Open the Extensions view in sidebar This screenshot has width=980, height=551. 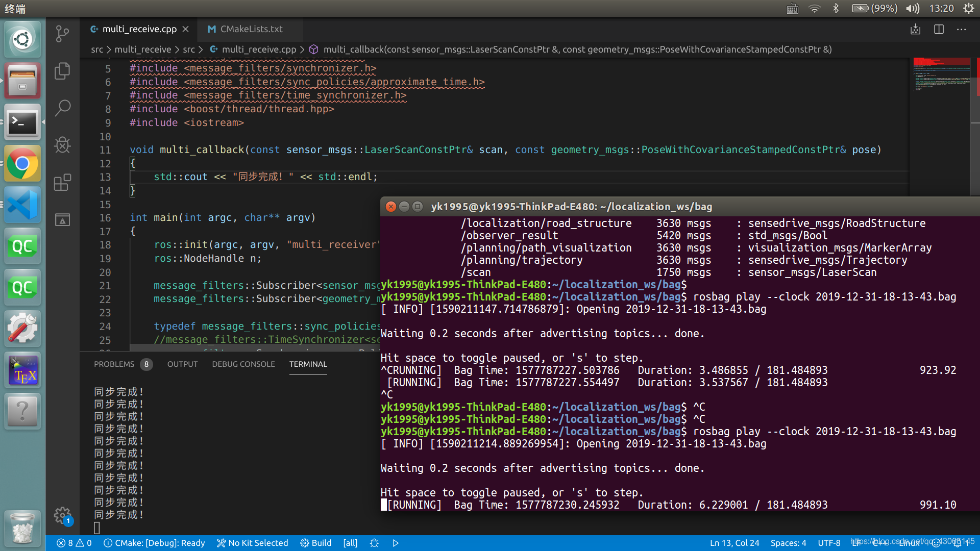click(x=63, y=182)
